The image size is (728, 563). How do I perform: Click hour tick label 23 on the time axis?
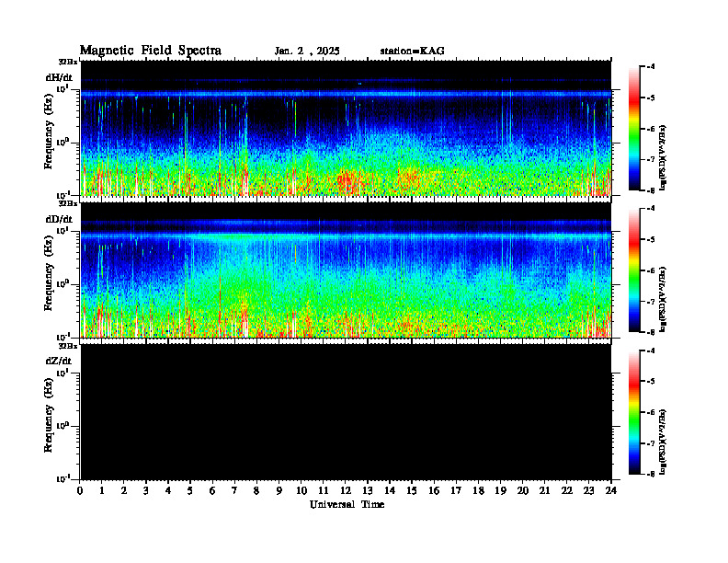(588, 491)
